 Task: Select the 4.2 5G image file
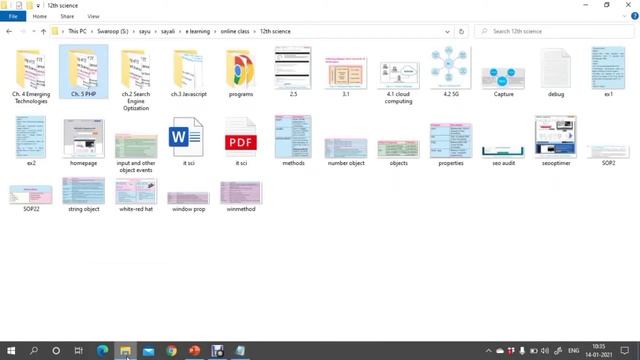(x=451, y=72)
